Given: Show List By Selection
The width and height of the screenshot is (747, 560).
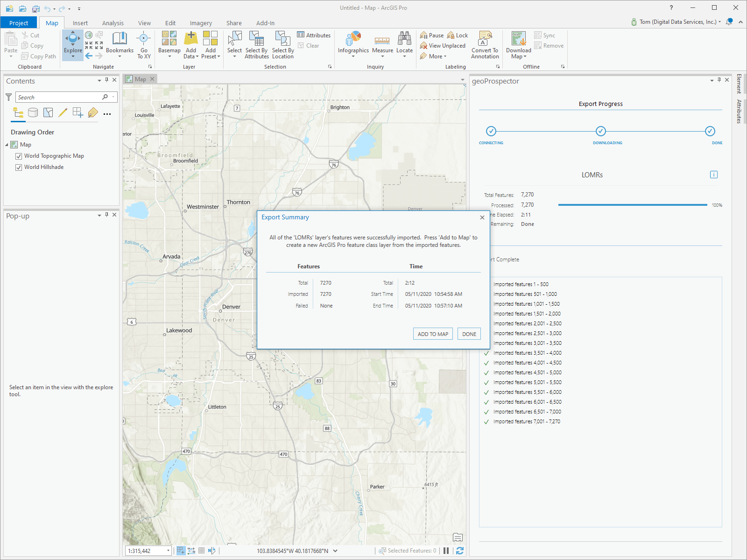Looking at the screenshot, I should 48,112.
